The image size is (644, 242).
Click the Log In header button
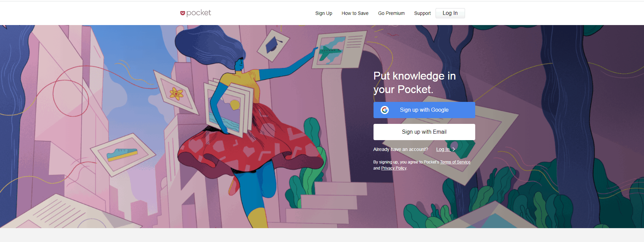click(x=450, y=13)
